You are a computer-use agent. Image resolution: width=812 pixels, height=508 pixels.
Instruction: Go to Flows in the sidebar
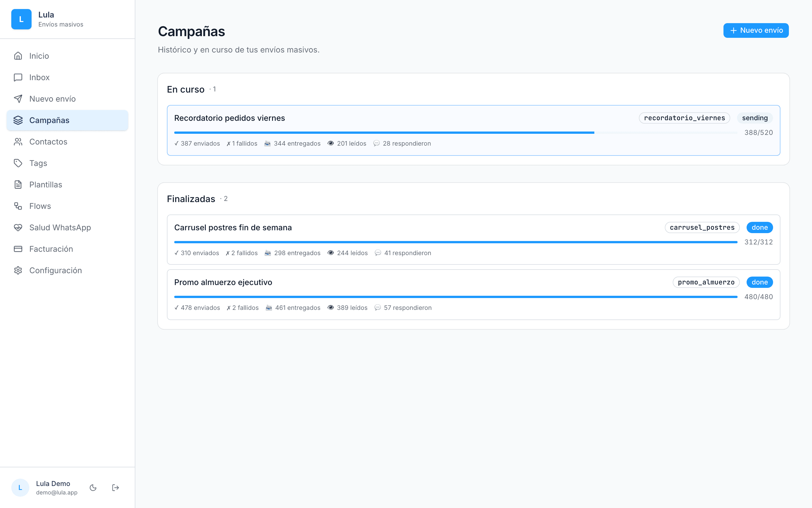click(x=67, y=206)
